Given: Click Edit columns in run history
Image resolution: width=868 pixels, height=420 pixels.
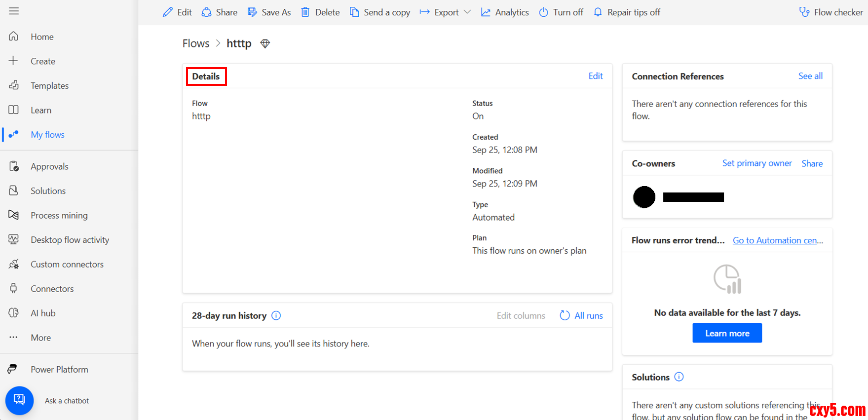Looking at the screenshot, I should tap(521, 315).
